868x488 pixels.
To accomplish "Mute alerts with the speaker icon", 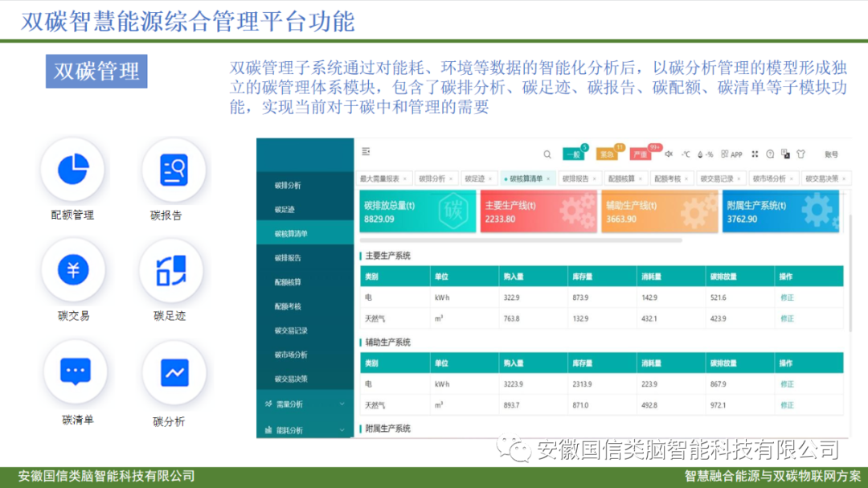I will [669, 154].
